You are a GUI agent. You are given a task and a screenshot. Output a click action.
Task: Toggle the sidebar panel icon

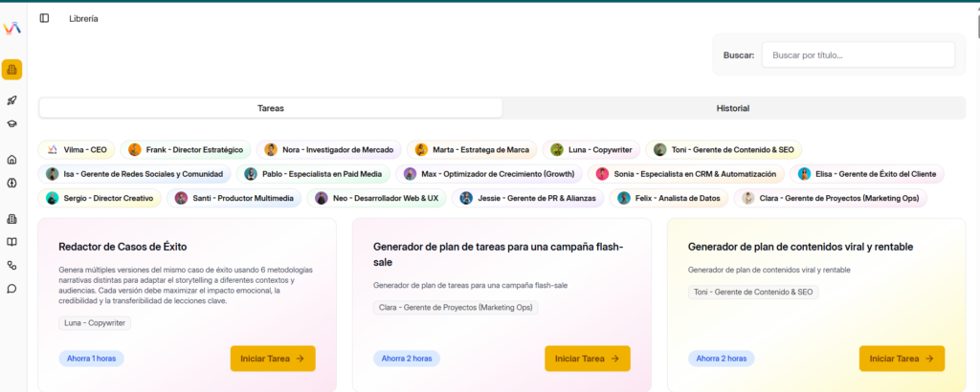(45, 18)
